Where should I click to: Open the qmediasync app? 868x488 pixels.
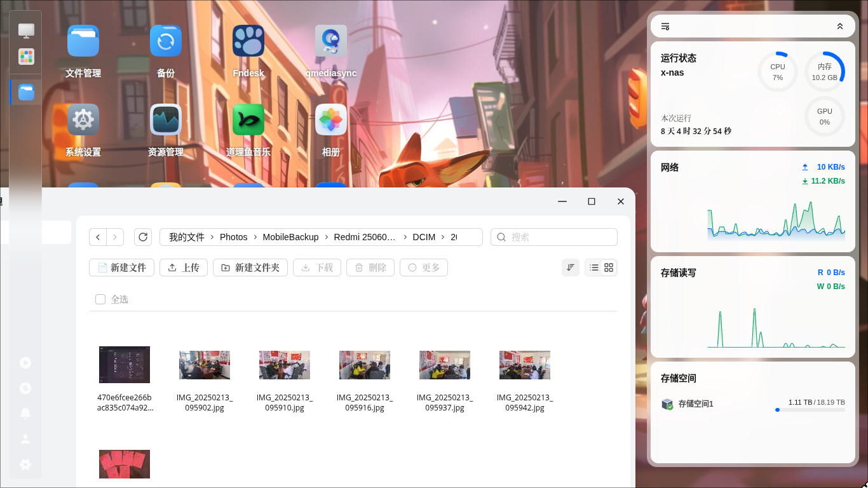[x=331, y=41]
